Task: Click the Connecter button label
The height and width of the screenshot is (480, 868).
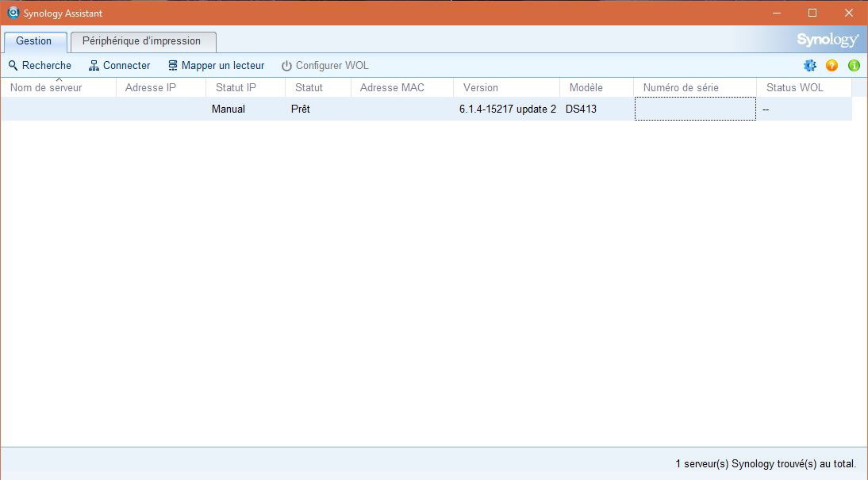Action: click(127, 66)
